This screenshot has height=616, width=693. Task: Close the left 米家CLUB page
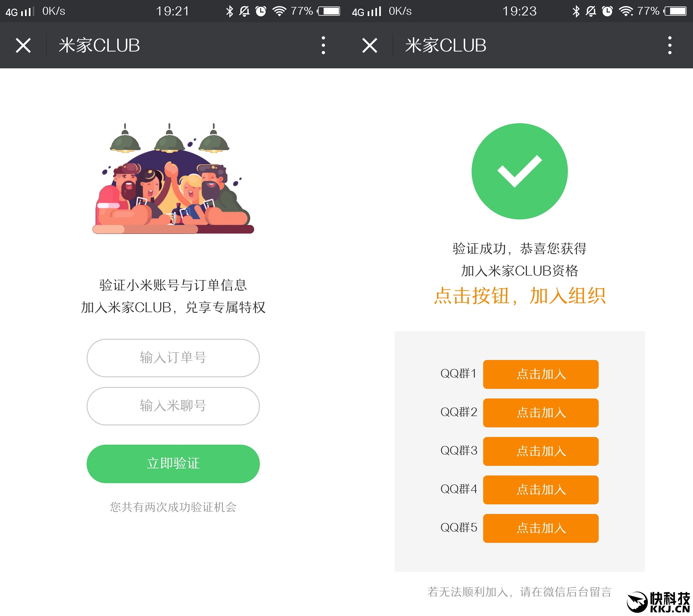pyautogui.click(x=23, y=46)
